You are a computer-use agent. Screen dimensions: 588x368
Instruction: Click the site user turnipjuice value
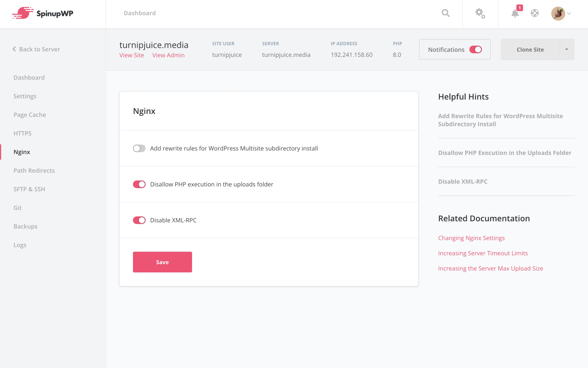[227, 55]
